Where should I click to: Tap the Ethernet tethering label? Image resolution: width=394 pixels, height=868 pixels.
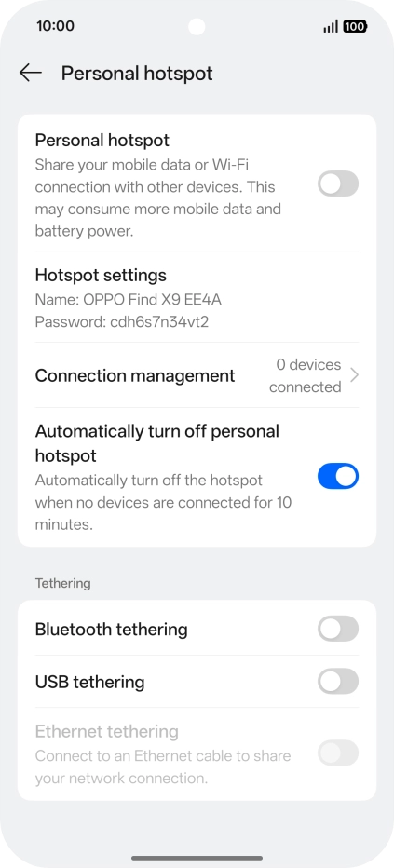coord(107,731)
